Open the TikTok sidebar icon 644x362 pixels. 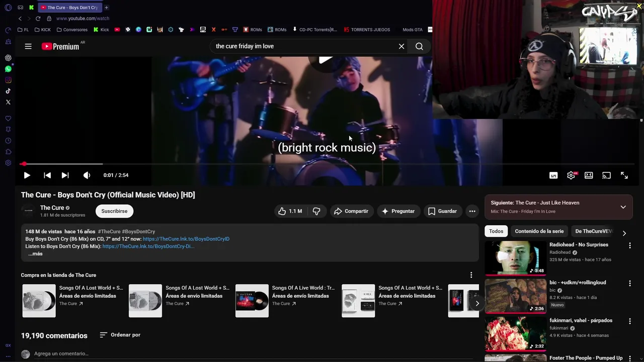(x=8, y=91)
